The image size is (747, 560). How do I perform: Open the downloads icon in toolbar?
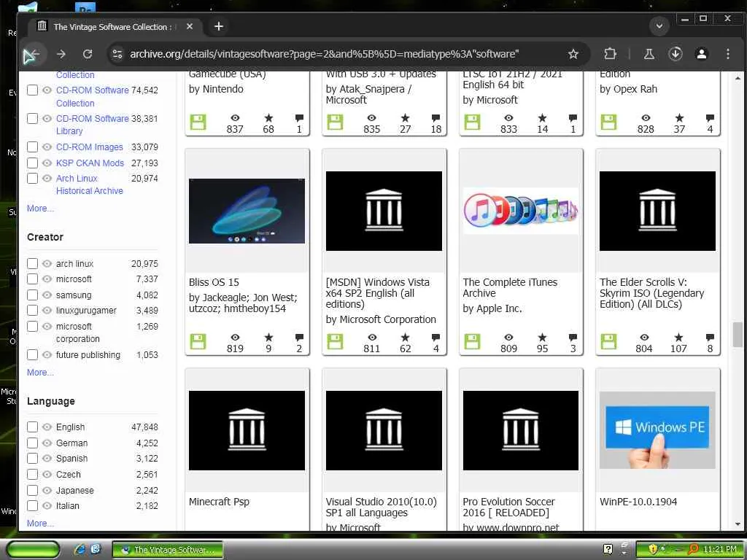[x=675, y=54]
